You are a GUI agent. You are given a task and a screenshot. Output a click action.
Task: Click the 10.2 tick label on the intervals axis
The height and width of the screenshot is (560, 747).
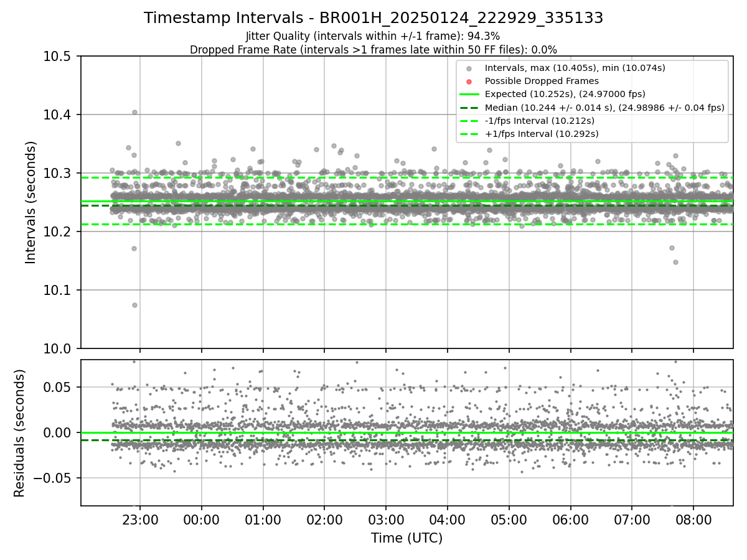(x=56, y=232)
